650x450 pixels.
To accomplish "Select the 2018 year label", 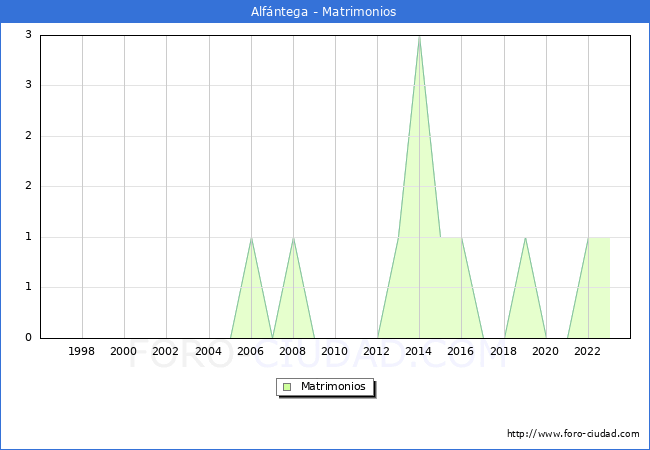I will pyautogui.click(x=504, y=351).
